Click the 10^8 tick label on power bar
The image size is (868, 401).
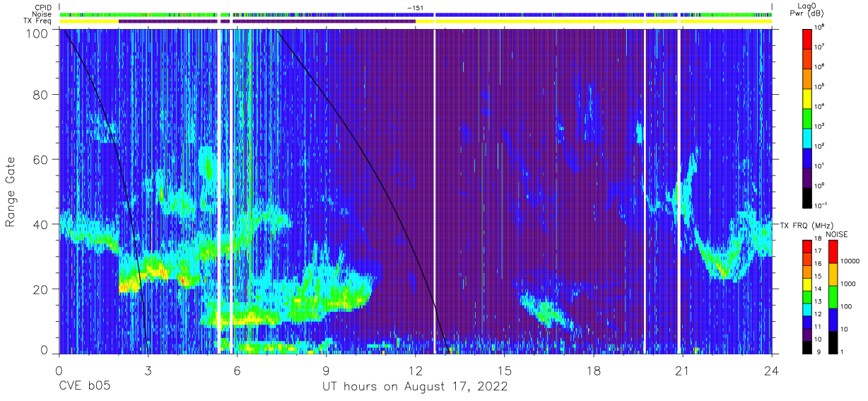tap(819, 26)
